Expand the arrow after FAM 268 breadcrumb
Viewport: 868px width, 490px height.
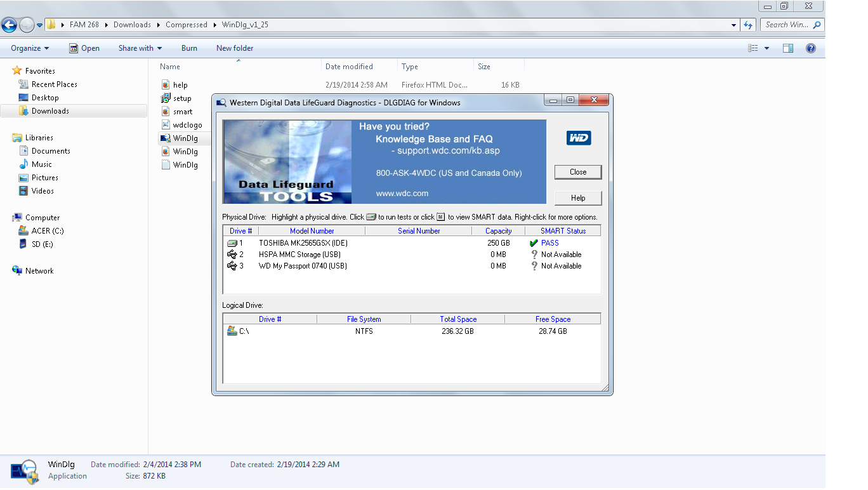pyautogui.click(x=106, y=25)
